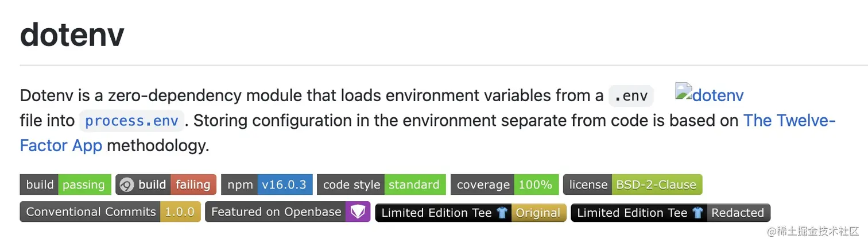
Task: Click the broken dotenv image icon
Action: 683,92
